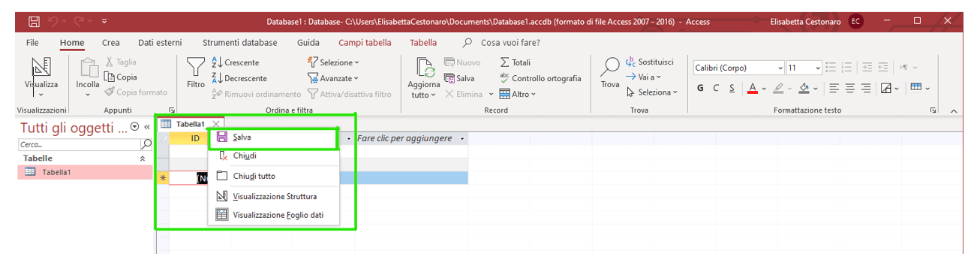The width and height of the screenshot is (980, 275).
Task: Open the Strumenti database tab
Action: coord(239,43)
